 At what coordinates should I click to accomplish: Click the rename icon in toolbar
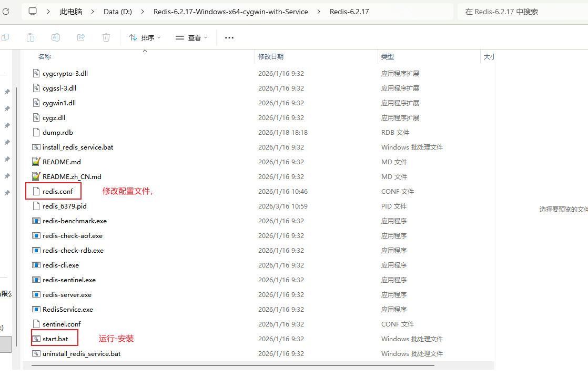tap(56, 37)
